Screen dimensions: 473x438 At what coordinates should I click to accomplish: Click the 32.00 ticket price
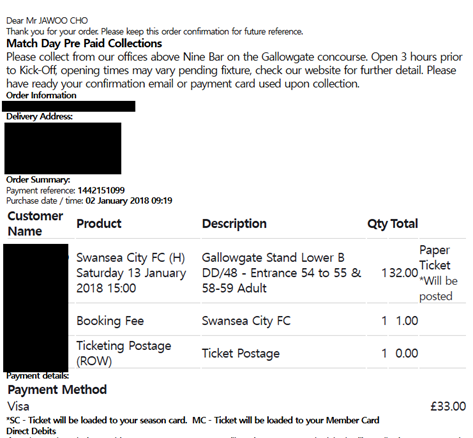[403, 273]
